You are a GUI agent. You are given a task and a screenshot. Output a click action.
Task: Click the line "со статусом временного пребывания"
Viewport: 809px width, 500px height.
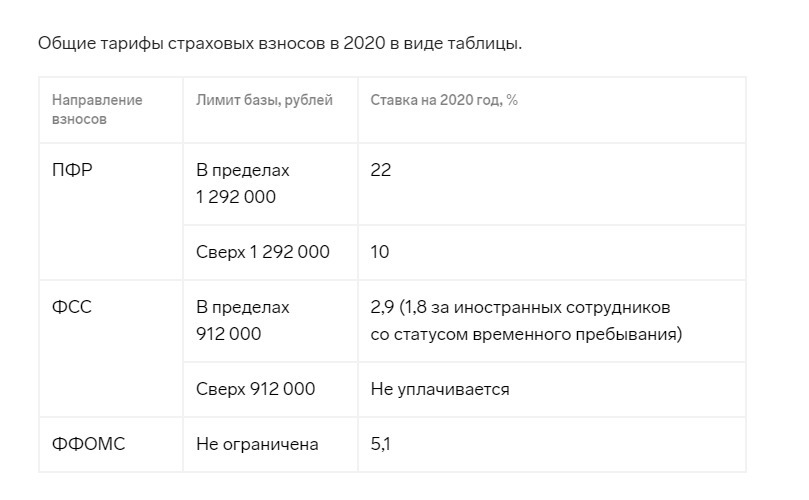(526, 334)
